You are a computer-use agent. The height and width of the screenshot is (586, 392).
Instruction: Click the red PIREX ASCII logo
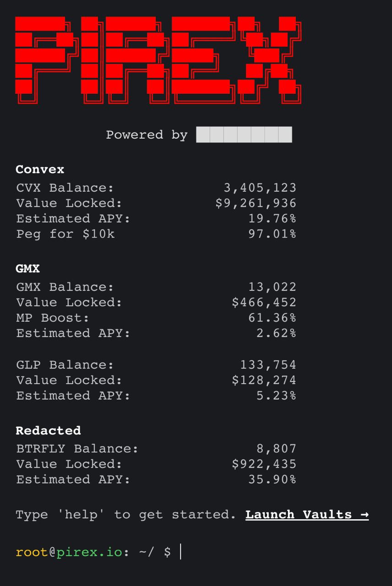pyautogui.click(x=158, y=60)
